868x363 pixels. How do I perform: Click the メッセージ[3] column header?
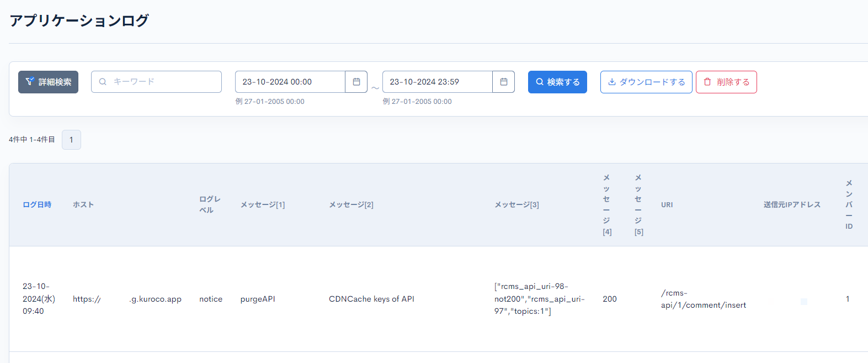pos(516,204)
